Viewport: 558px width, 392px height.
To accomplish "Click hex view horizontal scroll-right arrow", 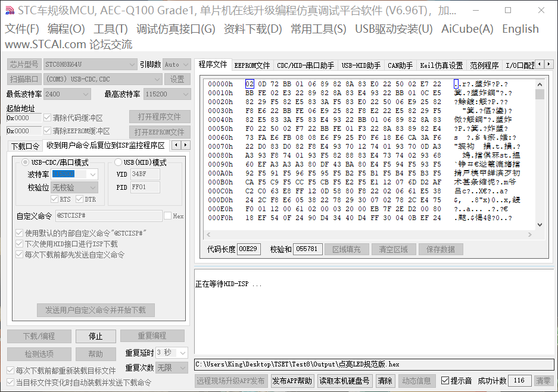I will 530,234.
